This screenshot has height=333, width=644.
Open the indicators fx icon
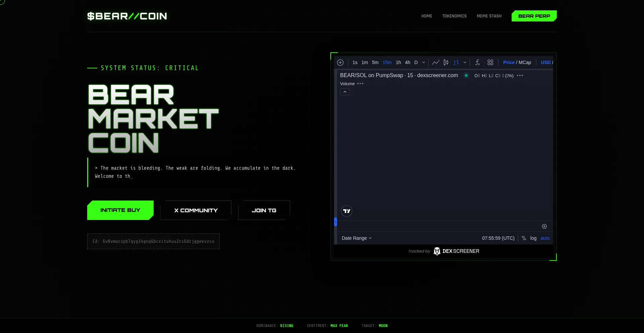(477, 62)
